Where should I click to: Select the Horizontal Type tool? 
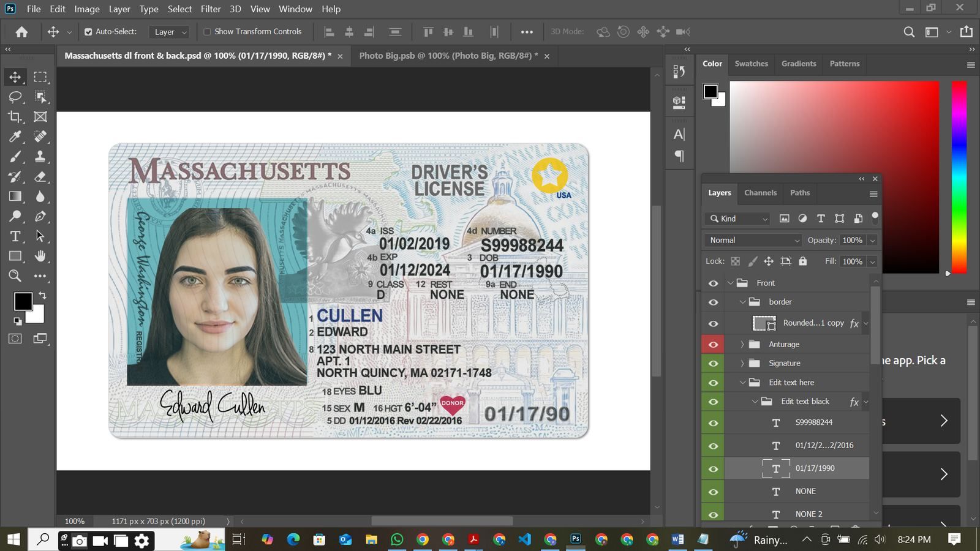coord(15,236)
